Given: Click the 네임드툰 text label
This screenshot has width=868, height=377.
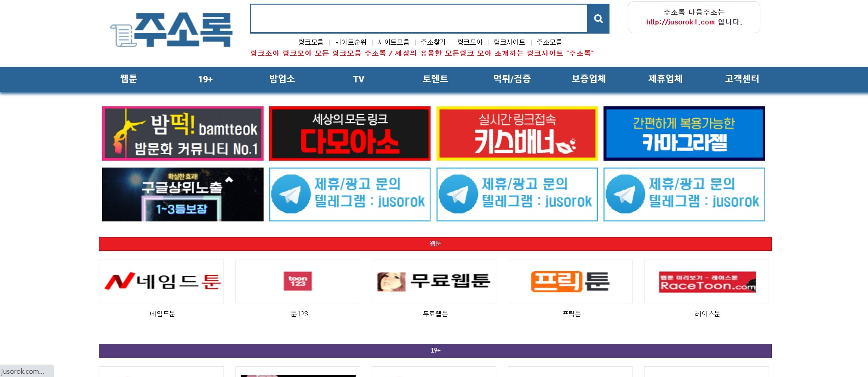Looking at the screenshot, I should point(162,314).
